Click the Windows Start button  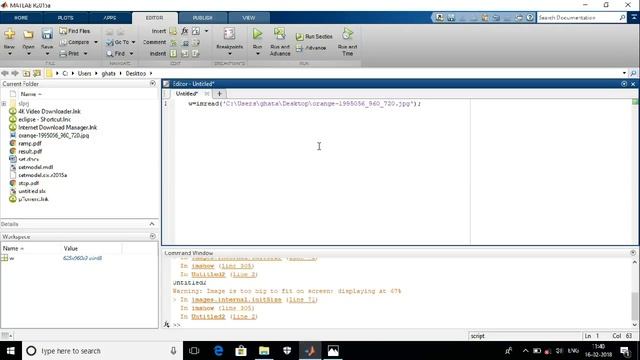point(11,351)
